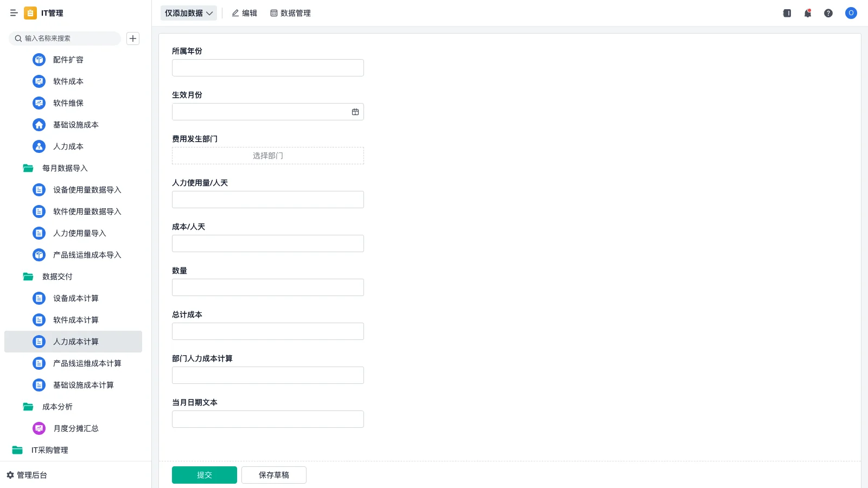Viewport: 868px width, 488px height.
Task: Open the help question mark icon
Action: coord(828,13)
